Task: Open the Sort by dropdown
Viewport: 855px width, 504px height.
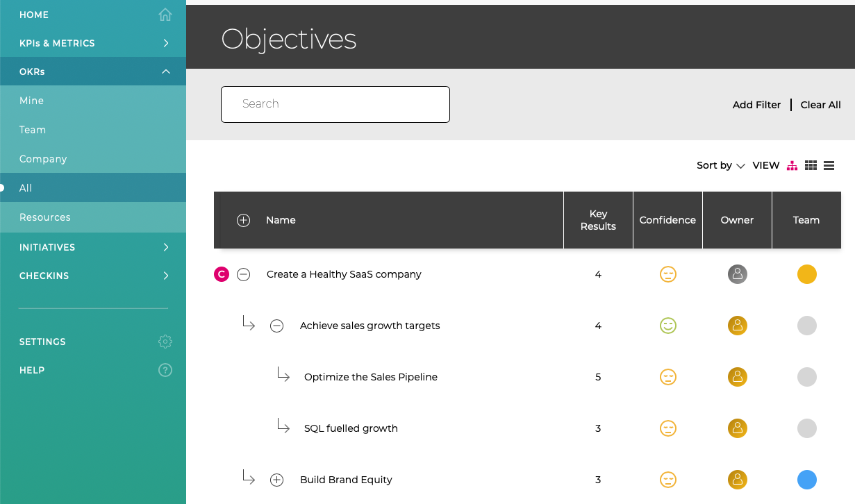Action: click(x=721, y=165)
